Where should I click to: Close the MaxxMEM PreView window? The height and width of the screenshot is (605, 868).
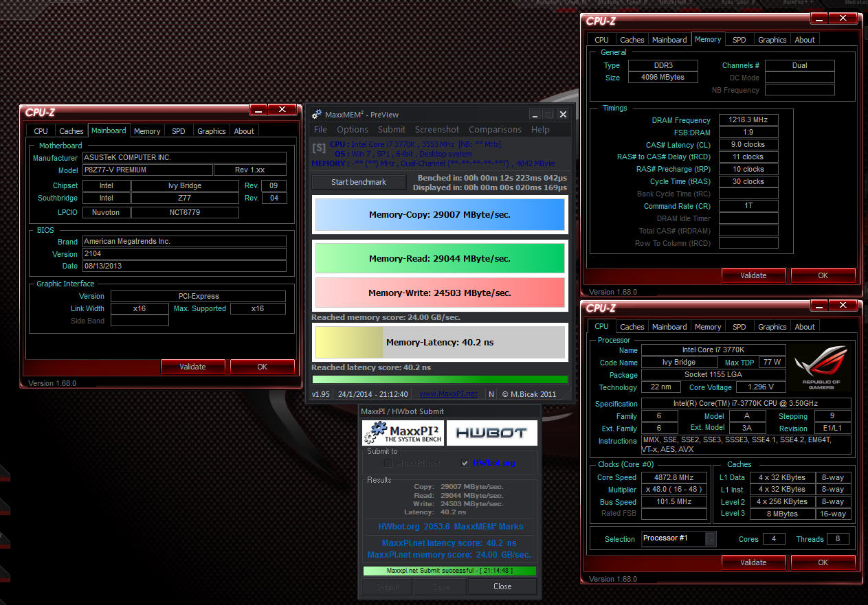coord(563,115)
